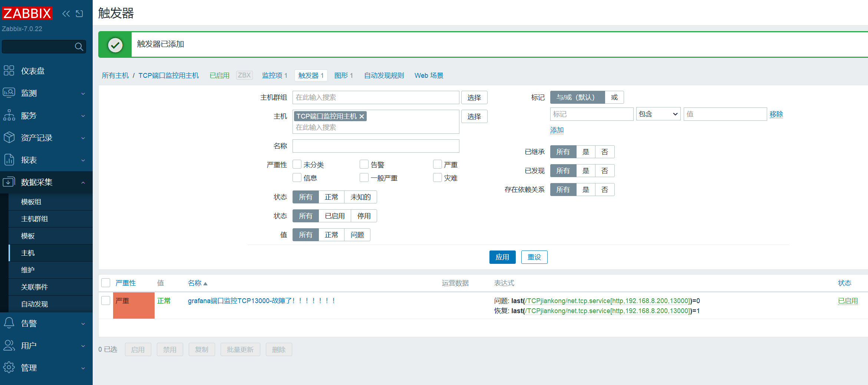
Task: Click the 报表 reports icon
Action: point(9,160)
